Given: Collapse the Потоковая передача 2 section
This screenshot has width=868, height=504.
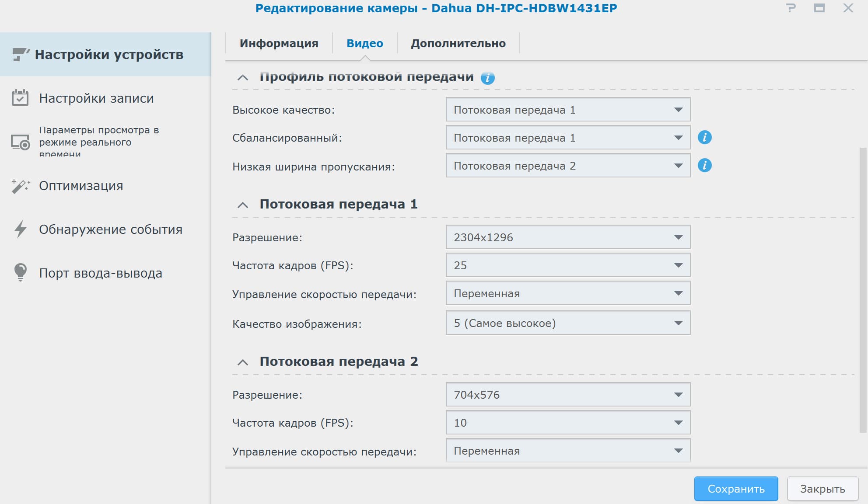Looking at the screenshot, I should tap(242, 362).
